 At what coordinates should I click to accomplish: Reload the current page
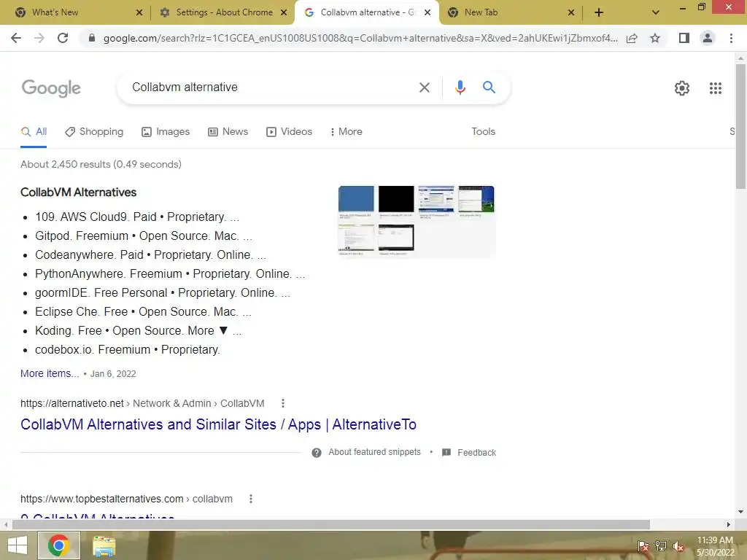click(x=63, y=38)
